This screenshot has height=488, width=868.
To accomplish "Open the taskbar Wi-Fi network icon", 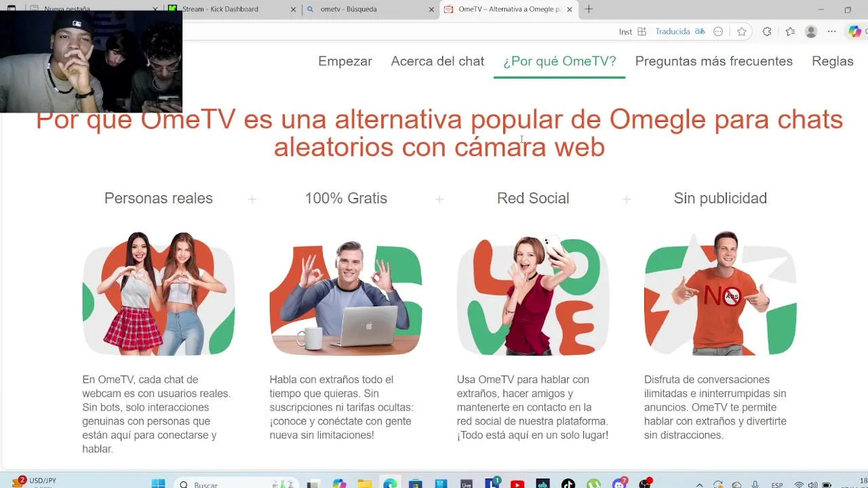I will click(x=799, y=485).
